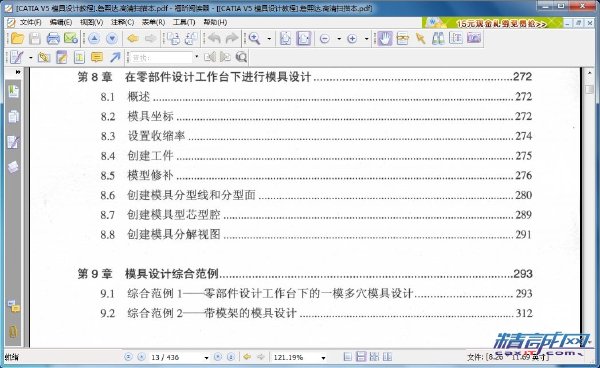Select the blue arrow drawing tool
This screenshot has width=600, height=368.
pos(115,58)
